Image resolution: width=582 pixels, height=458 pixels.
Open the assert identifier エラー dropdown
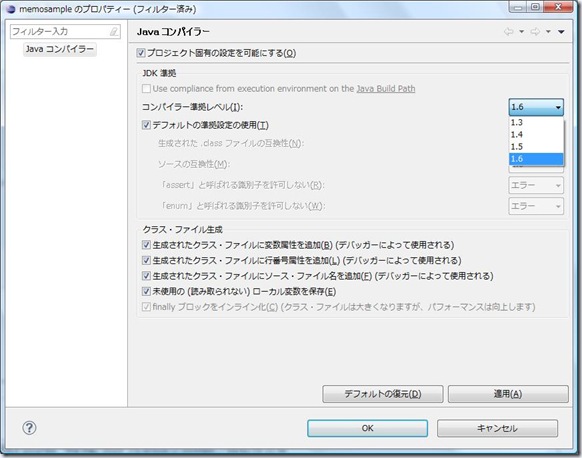[536, 185]
